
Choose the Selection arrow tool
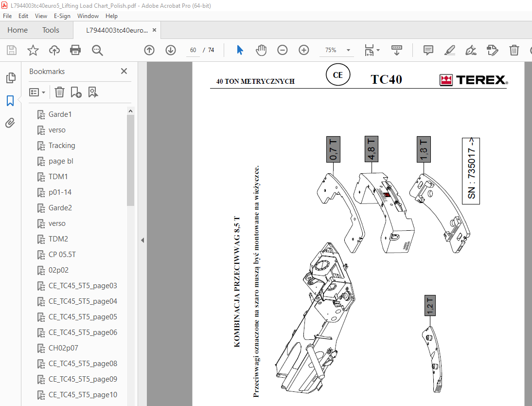pos(240,50)
